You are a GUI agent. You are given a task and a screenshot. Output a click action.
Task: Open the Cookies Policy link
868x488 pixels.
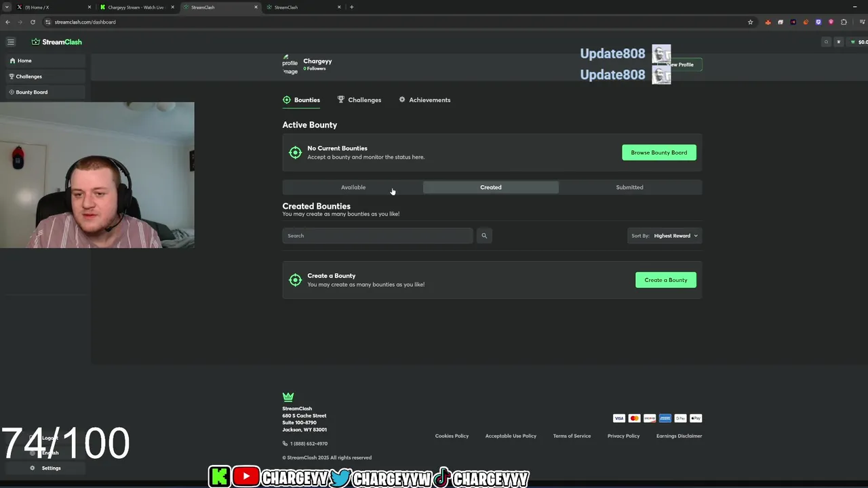tap(452, 436)
